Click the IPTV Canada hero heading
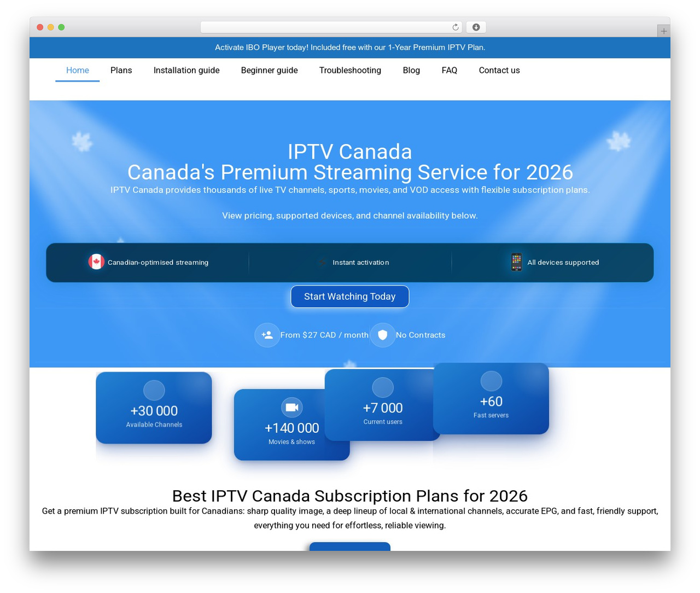 350,152
